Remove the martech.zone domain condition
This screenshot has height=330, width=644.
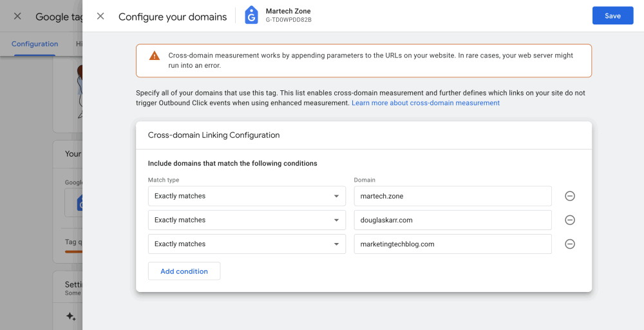click(570, 196)
